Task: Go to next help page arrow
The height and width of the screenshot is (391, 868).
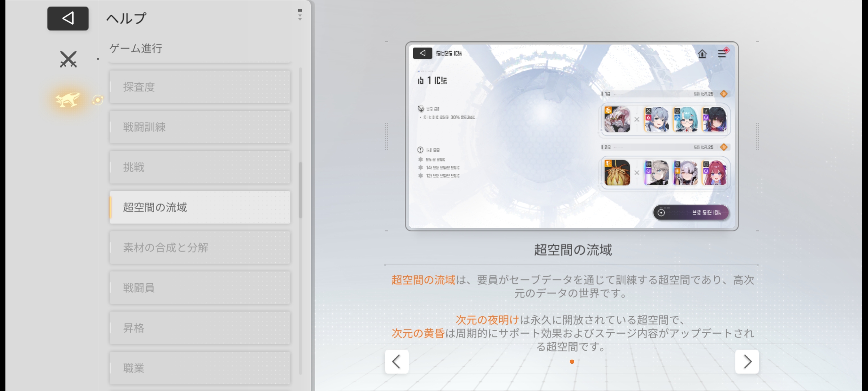Action: (747, 362)
